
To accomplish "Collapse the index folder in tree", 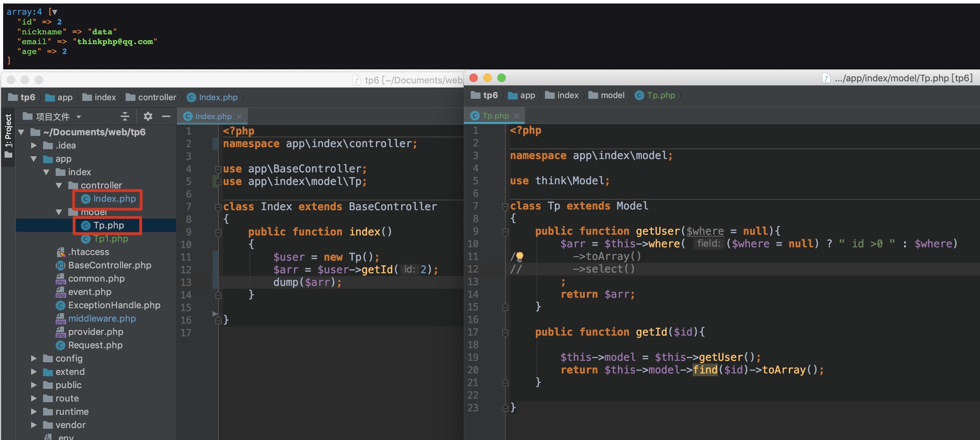I will point(47,172).
